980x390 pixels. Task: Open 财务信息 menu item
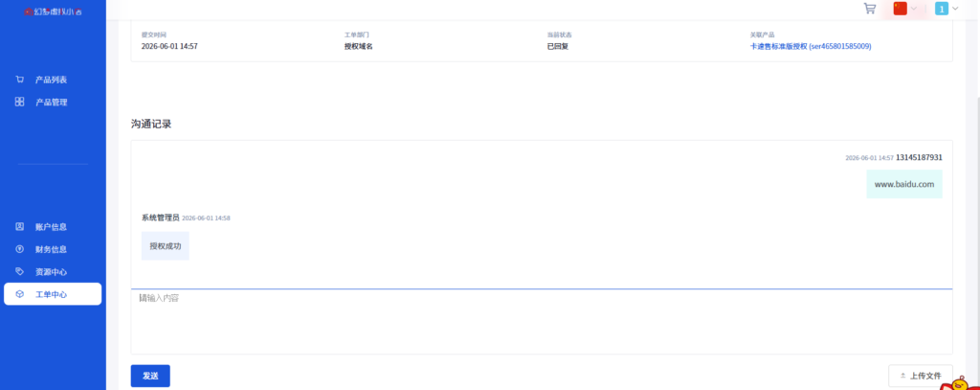(53, 249)
